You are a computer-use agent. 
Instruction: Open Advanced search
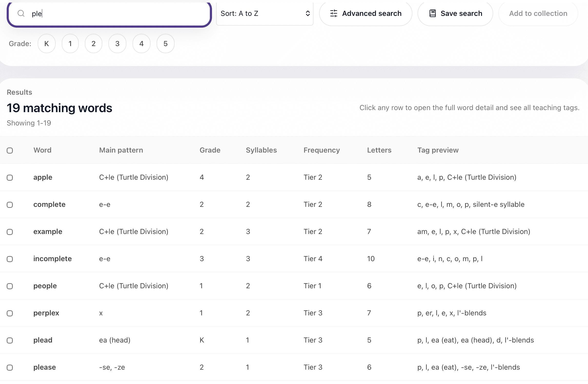366,13
